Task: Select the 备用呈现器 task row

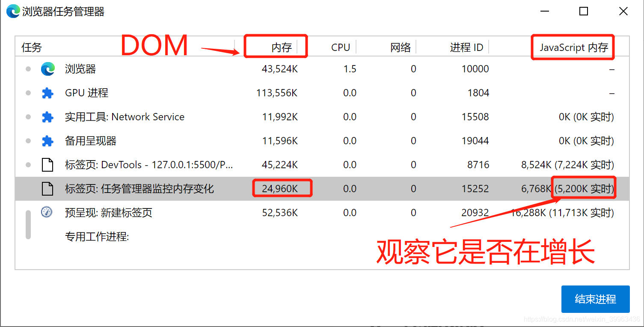Action: tap(322, 141)
